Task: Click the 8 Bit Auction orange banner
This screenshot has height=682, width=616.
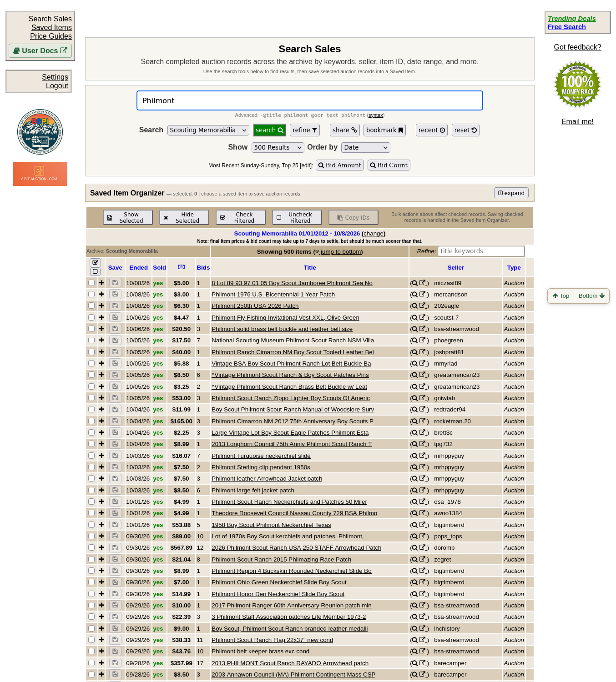Action: (x=40, y=174)
